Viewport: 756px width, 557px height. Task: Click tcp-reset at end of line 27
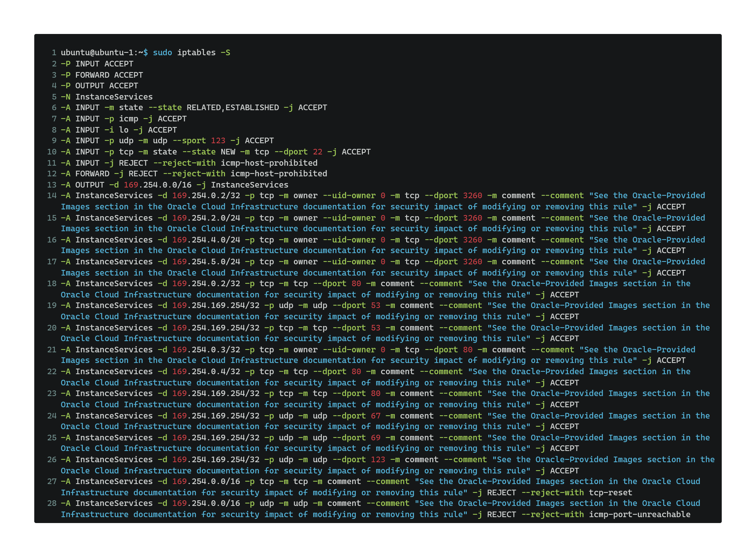tap(610, 493)
